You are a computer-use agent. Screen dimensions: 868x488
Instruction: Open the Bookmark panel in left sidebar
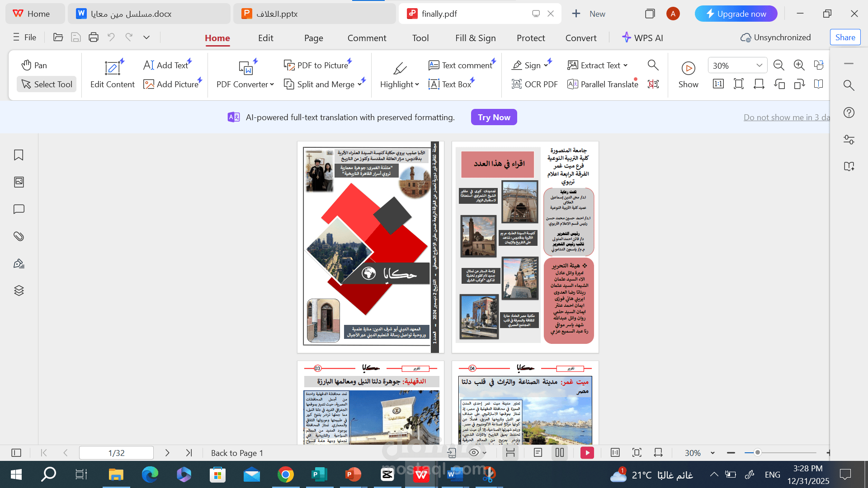(x=19, y=155)
